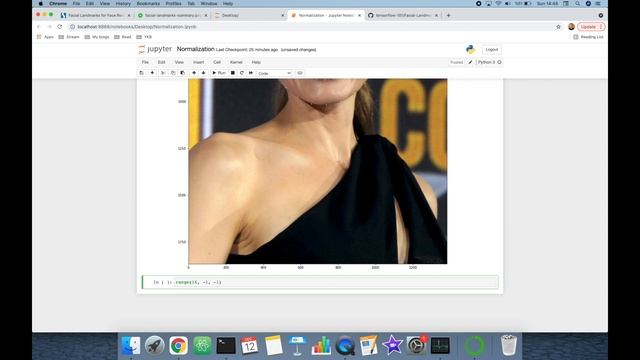Image resolution: width=640 pixels, height=360 pixels.
Task: Restart the kernel with circular arrow icon
Action: coord(242,73)
